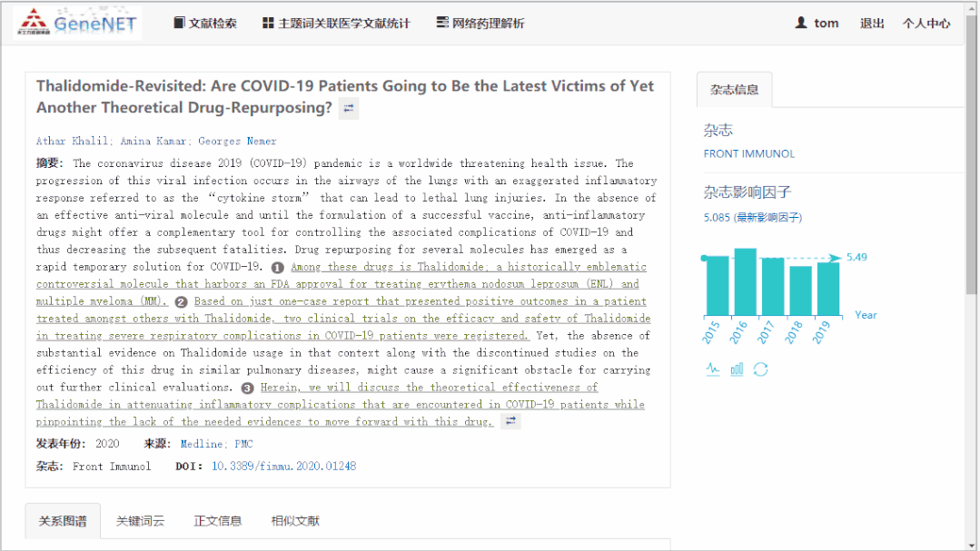Select highlighted sentence 2 about case report

click(x=342, y=319)
